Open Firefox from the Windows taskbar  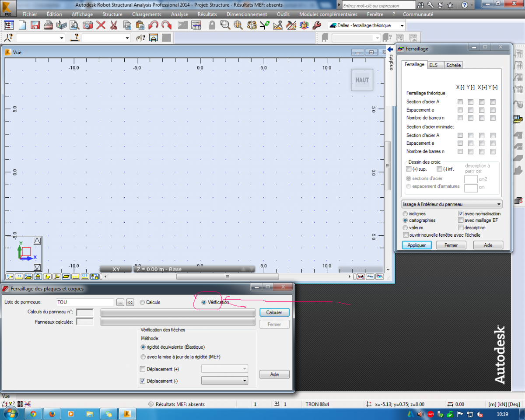coord(52,413)
